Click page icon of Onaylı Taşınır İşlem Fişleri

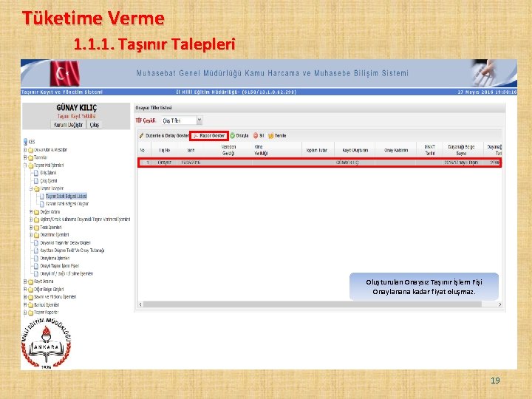coord(36,266)
